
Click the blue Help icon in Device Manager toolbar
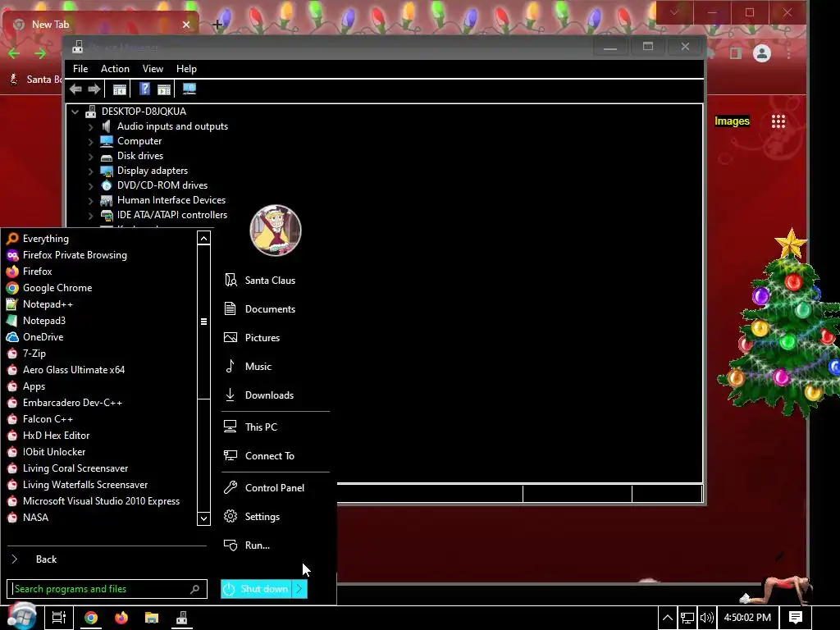click(144, 89)
